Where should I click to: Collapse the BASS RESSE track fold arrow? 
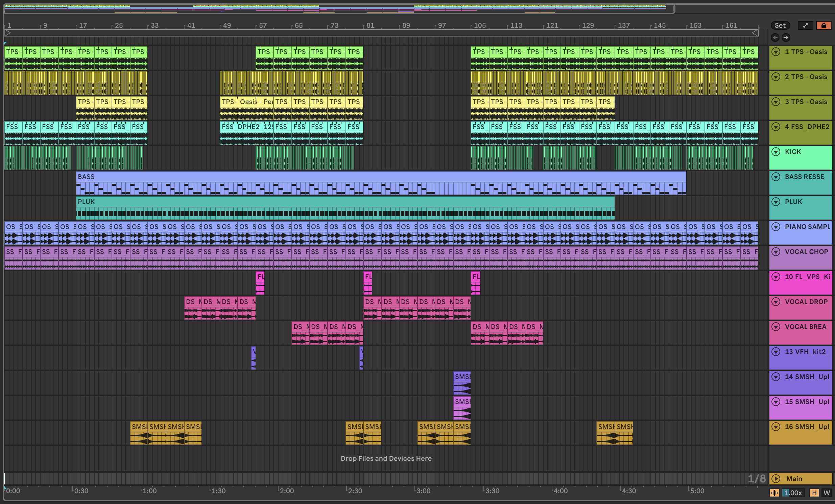(x=776, y=177)
